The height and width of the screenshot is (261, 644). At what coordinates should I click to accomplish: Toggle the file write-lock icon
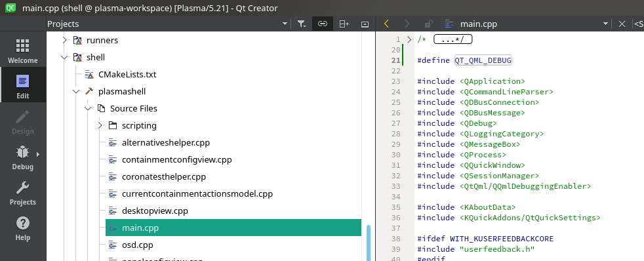coord(428,24)
